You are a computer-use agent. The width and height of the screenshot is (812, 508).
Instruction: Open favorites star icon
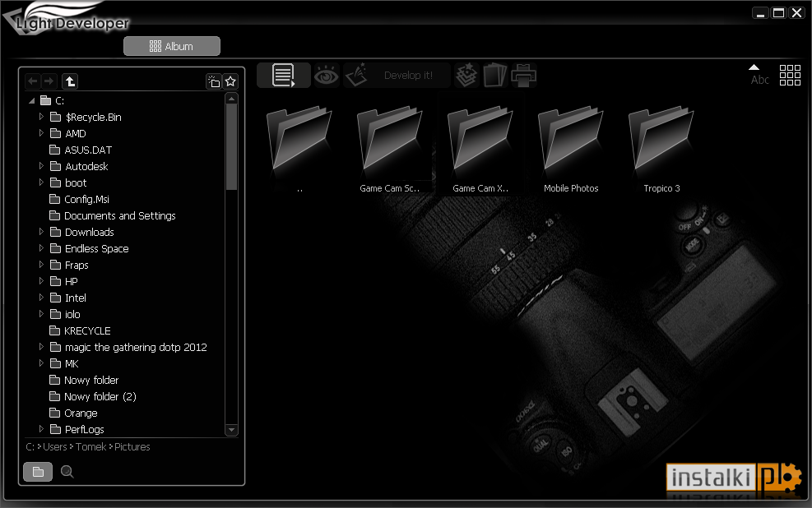click(230, 81)
